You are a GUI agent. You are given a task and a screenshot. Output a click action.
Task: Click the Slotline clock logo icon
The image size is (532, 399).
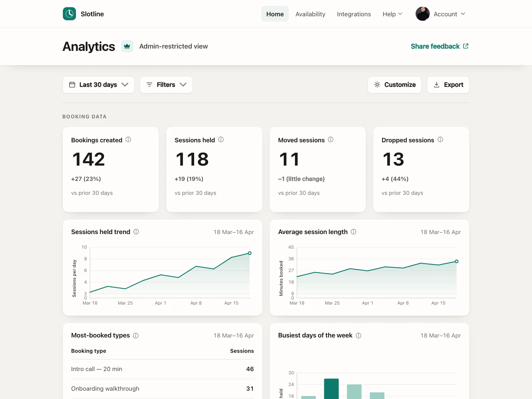(69, 14)
